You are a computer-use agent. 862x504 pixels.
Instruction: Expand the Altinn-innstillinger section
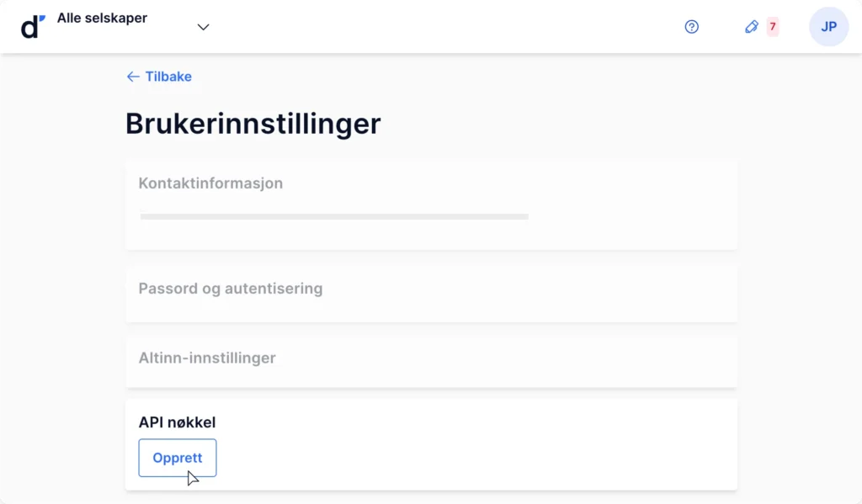[x=207, y=358]
